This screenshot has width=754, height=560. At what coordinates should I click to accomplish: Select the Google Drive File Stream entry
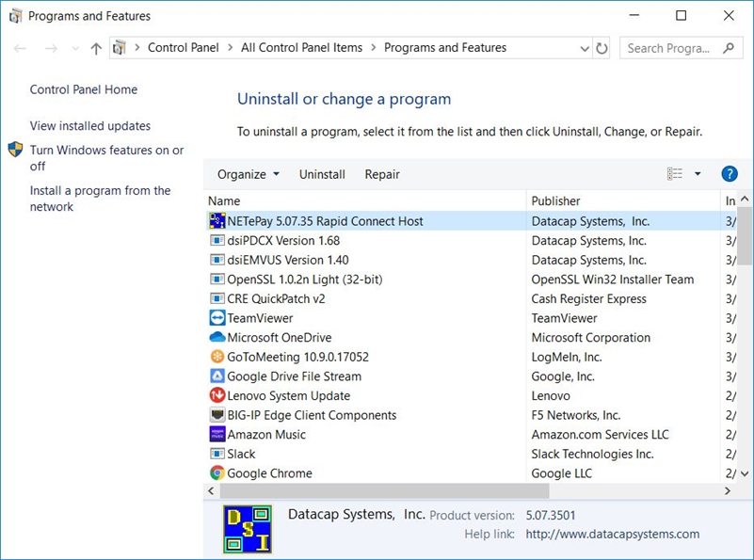click(x=295, y=376)
